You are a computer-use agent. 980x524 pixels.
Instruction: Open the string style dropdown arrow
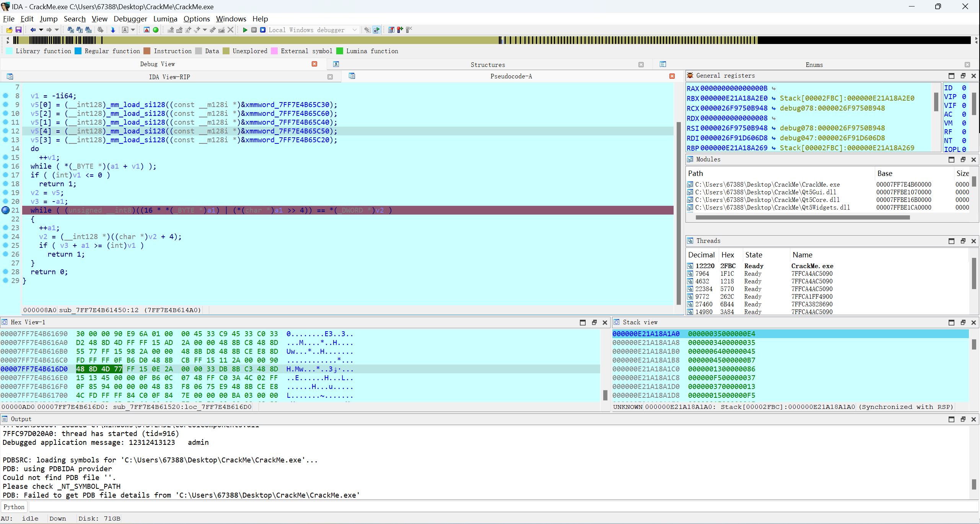tap(205, 30)
